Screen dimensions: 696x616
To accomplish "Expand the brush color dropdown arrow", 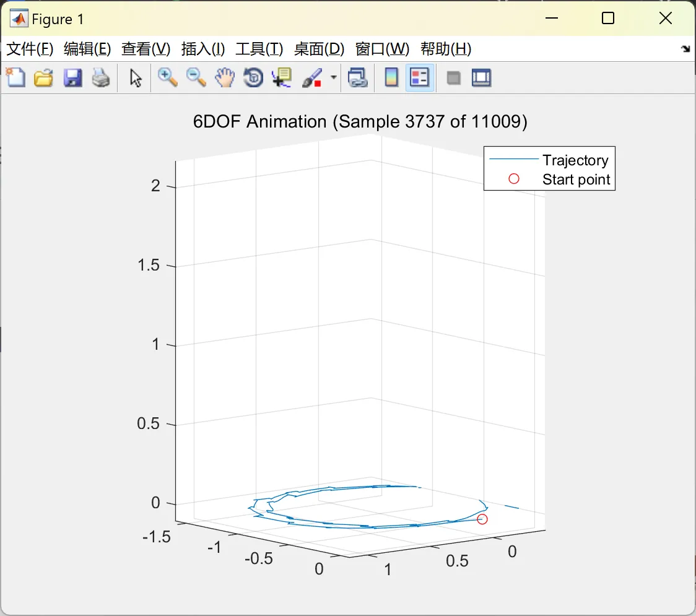I will (333, 77).
